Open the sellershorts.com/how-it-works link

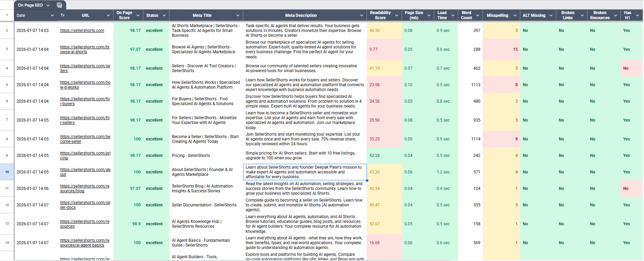pos(85,85)
